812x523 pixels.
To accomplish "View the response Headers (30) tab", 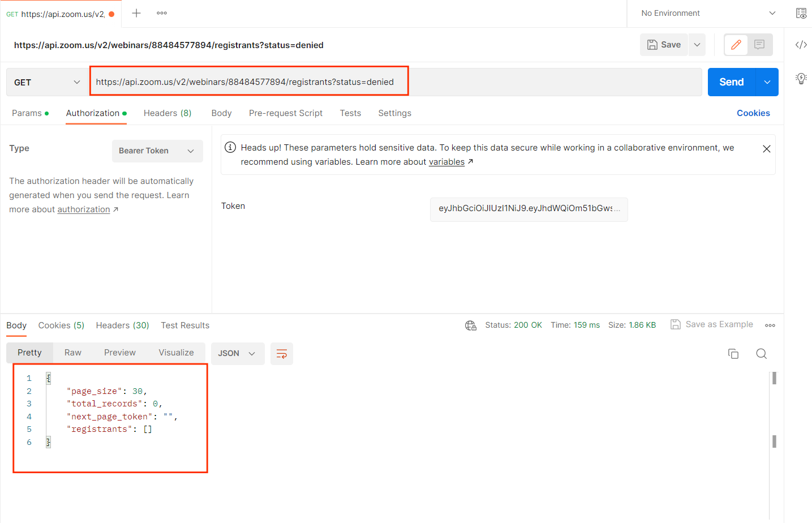I will pyautogui.click(x=123, y=325).
